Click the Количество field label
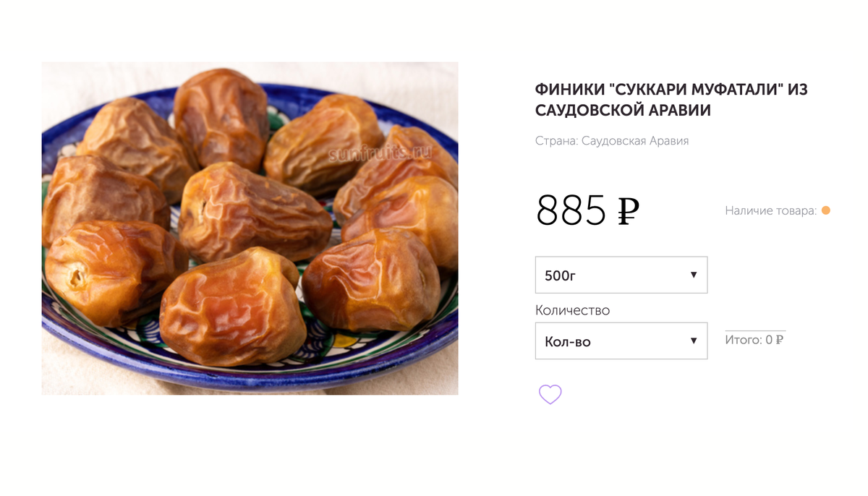The image size is (868, 496). (x=572, y=310)
